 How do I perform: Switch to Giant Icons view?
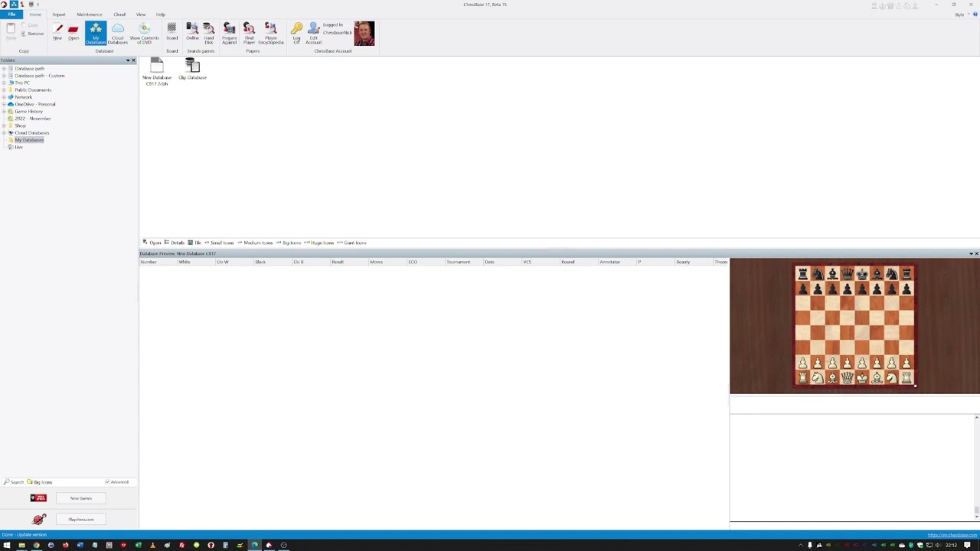352,243
